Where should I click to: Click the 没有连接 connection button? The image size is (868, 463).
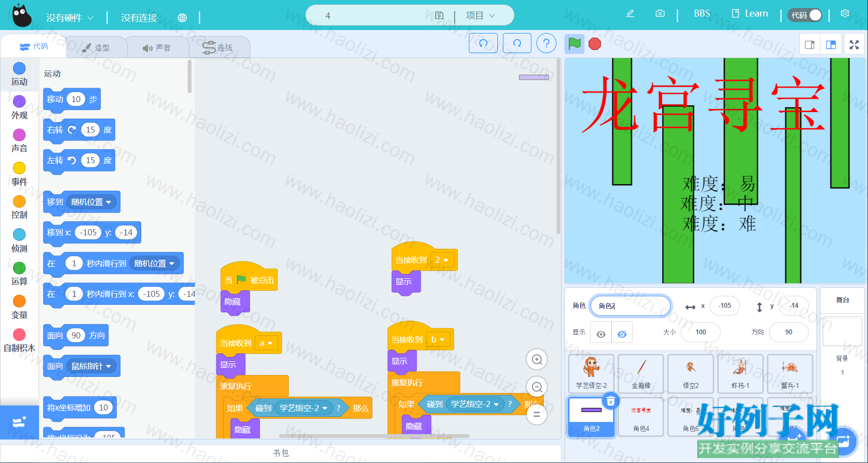(x=139, y=18)
